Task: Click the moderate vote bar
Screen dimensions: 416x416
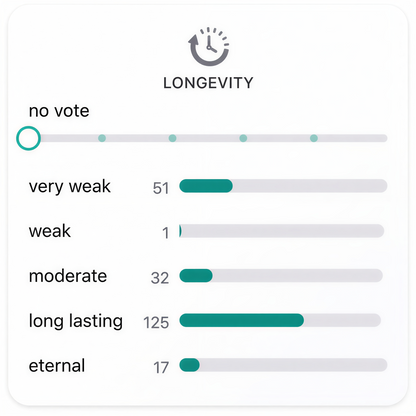Action: tap(281, 276)
